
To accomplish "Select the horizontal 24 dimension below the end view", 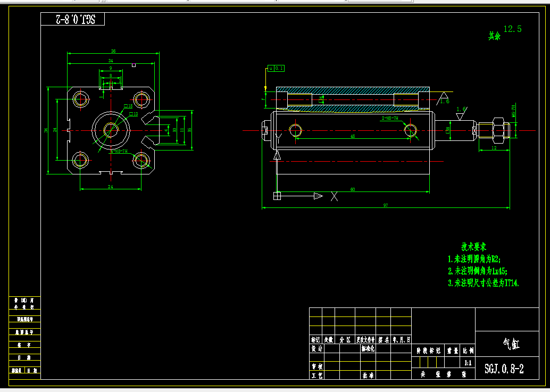I will 111,187.
